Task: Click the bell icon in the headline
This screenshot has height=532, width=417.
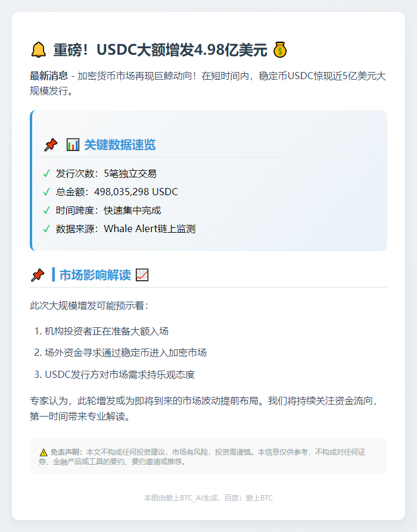Action: 38,50
